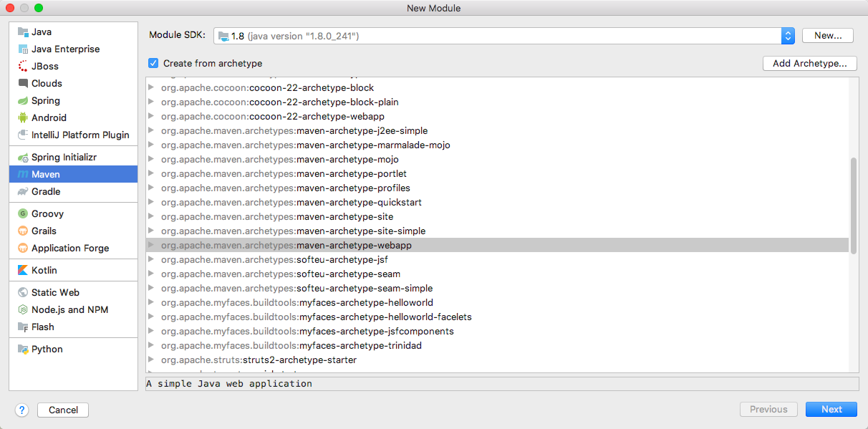Select maven-archetype-marmalade-mojo row
Viewport: 868px width, 429px height.
click(x=498, y=145)
